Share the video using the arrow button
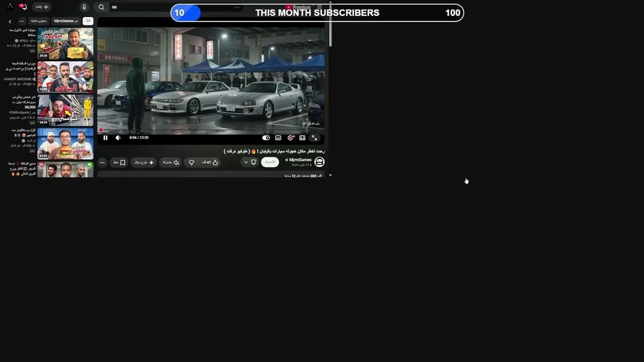This screenshot has height=362, width=644. click(x=171, y=162)
